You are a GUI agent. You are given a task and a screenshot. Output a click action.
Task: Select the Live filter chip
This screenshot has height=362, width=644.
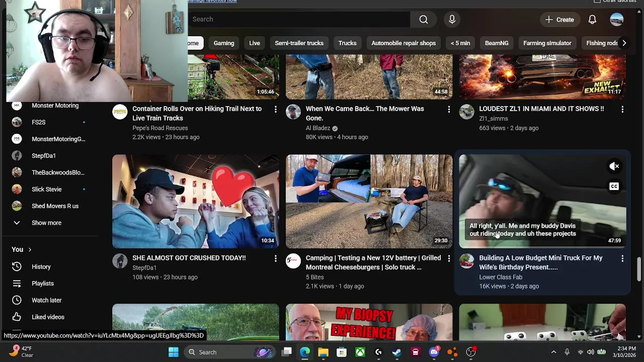[255, 43]
